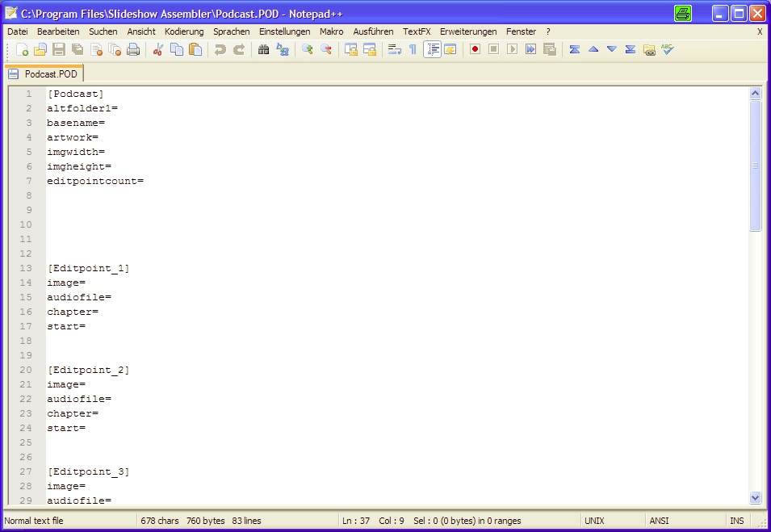
Task: Click line 13 [Editpoint_1] text in editor
Action: pos(88,268)
